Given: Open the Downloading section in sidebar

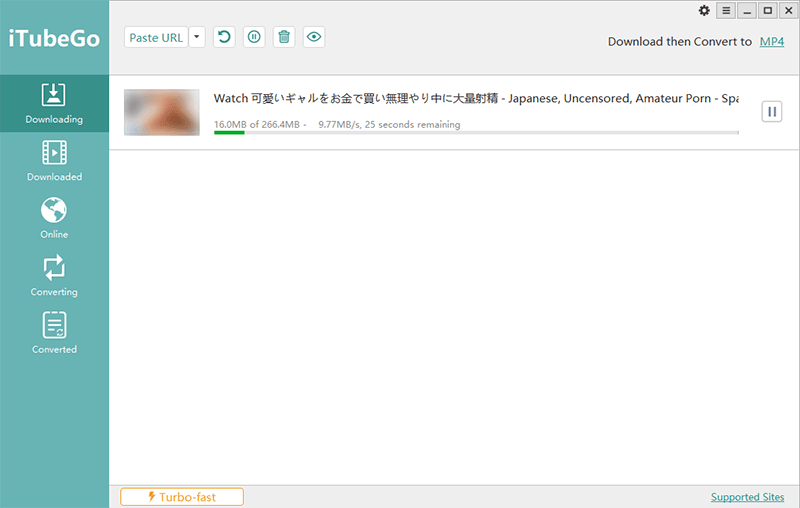Looking at the screenshot, I should (x=54, y=104).
